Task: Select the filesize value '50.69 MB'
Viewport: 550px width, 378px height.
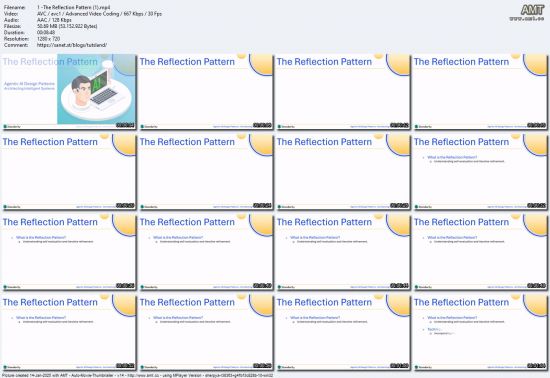Action: click(67, 26)
